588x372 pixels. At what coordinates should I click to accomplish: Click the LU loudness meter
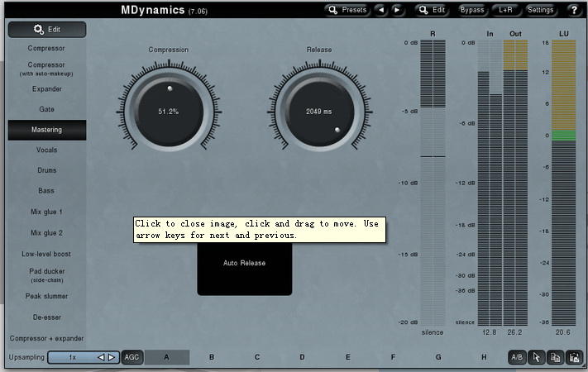pyautogui.click(x=564, y=182)
